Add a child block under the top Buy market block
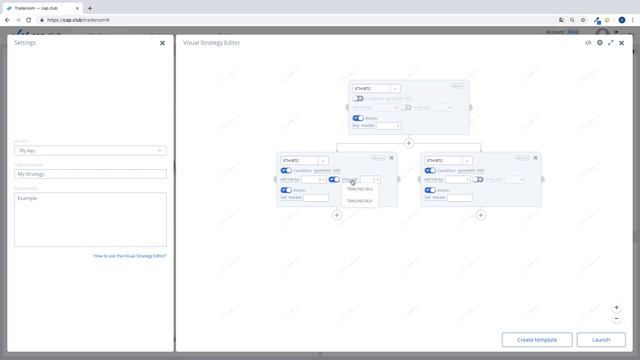The height and width of the screenshot is (360, 640). pyautogui.click(x=409, y=143)
